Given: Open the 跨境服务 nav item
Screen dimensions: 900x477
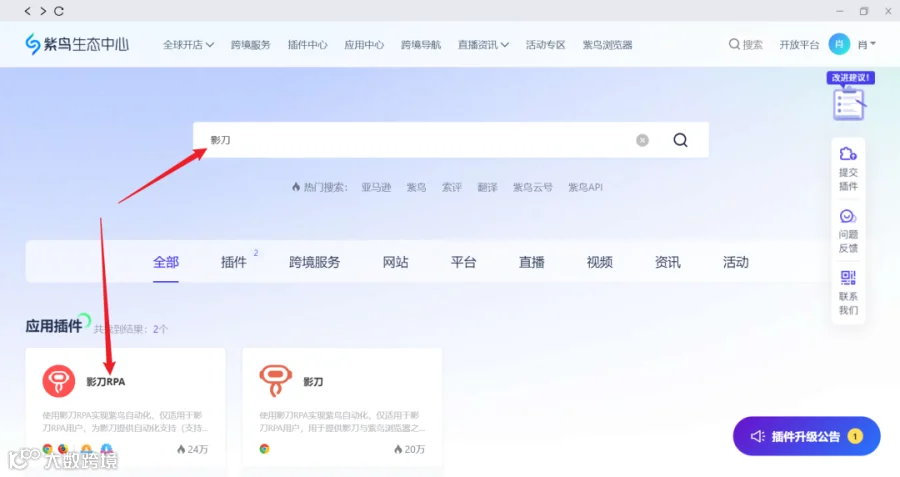Looking at the screenshot, I should [250, 45].
